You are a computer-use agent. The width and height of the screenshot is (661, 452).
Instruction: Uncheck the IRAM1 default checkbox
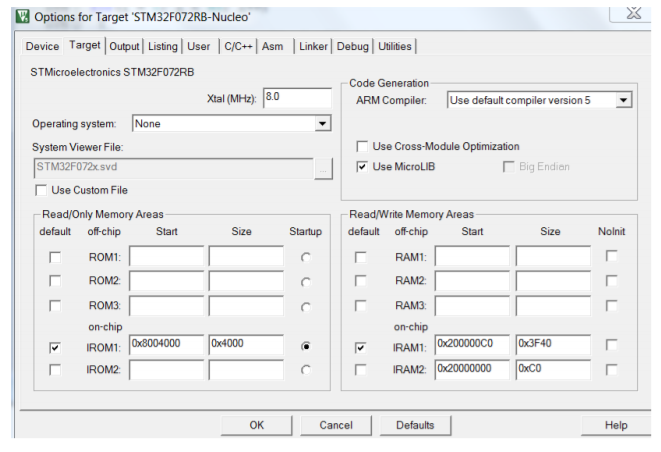tap(360, 347)
